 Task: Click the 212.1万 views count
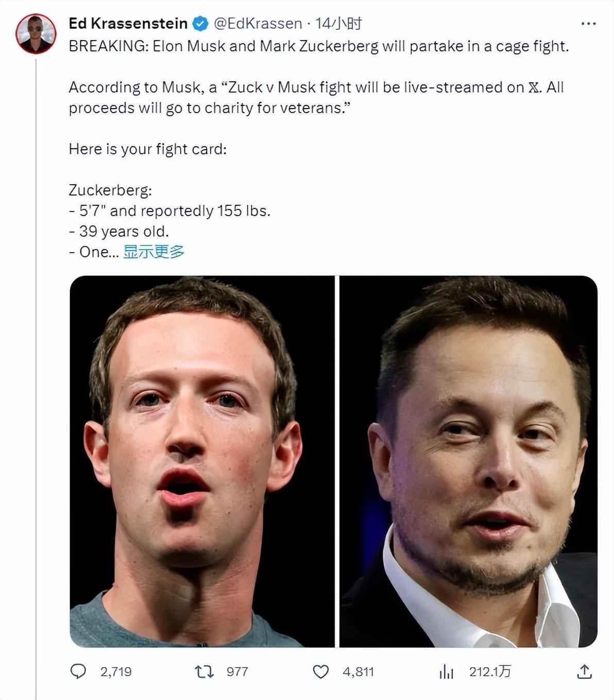[490, 671]
